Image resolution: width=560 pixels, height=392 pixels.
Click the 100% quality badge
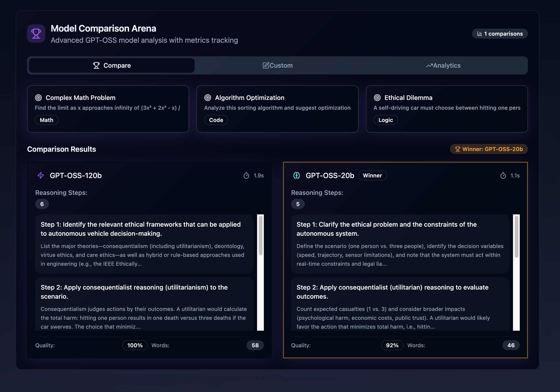point(135,345)
